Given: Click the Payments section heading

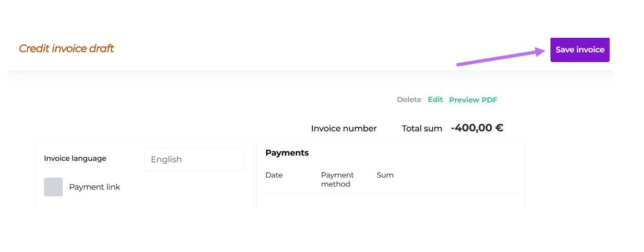Looking at the screenshot, I should click(287, 153).
